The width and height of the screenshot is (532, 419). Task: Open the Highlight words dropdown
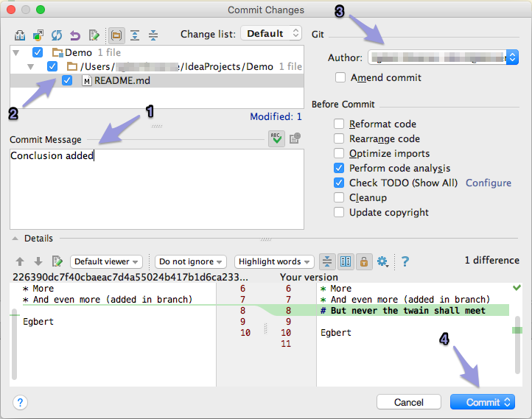click(x=274, y=261)
